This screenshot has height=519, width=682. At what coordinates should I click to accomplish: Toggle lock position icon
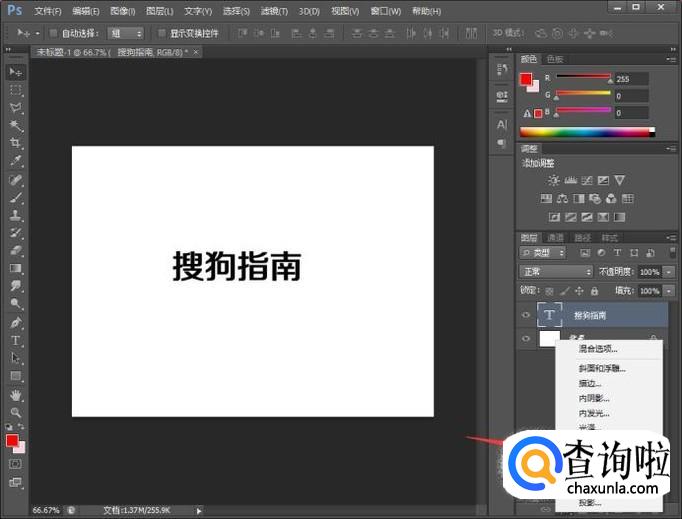[579, 291]
